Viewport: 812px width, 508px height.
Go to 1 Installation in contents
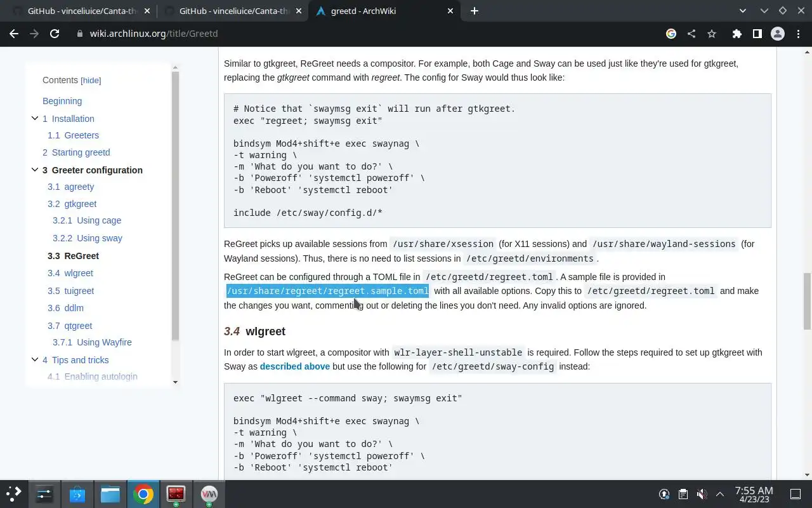click(69, 119)
